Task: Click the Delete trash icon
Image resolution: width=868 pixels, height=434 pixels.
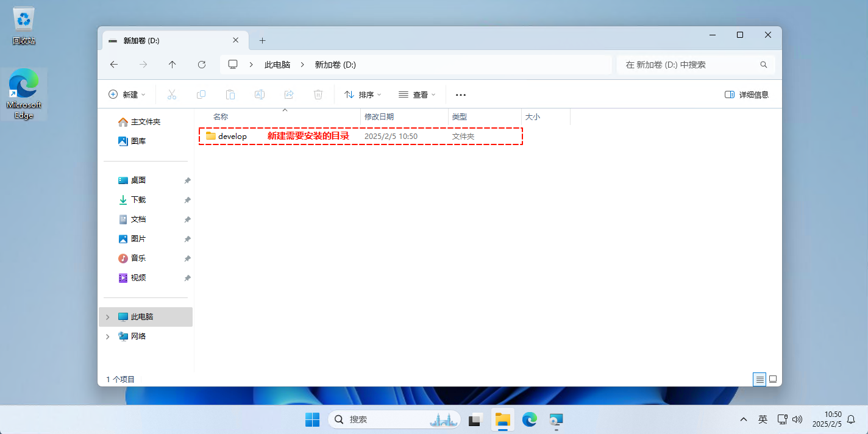Action: click(318, 94)
